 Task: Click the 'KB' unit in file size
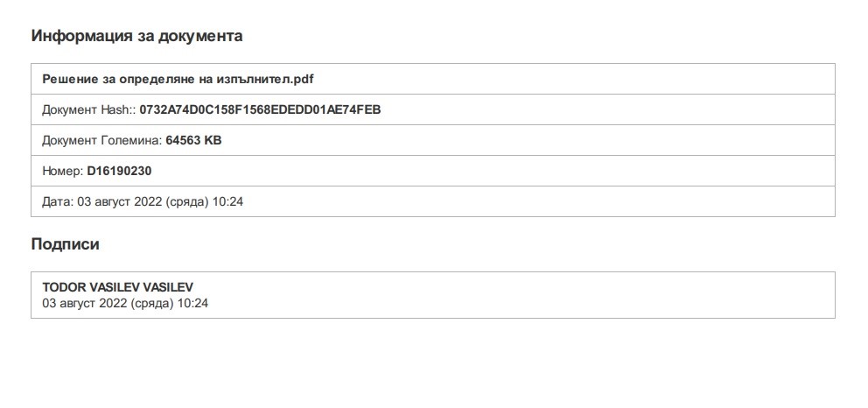[213, 140]
